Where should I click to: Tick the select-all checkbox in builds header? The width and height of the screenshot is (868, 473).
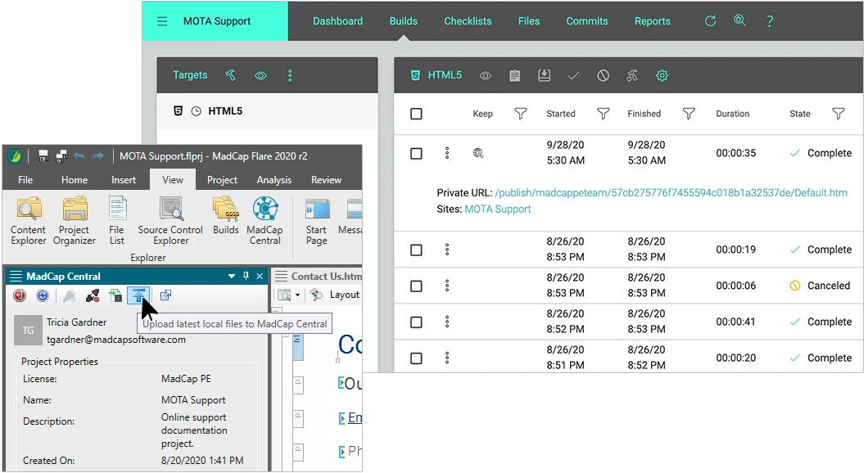[x=416, y=114]
